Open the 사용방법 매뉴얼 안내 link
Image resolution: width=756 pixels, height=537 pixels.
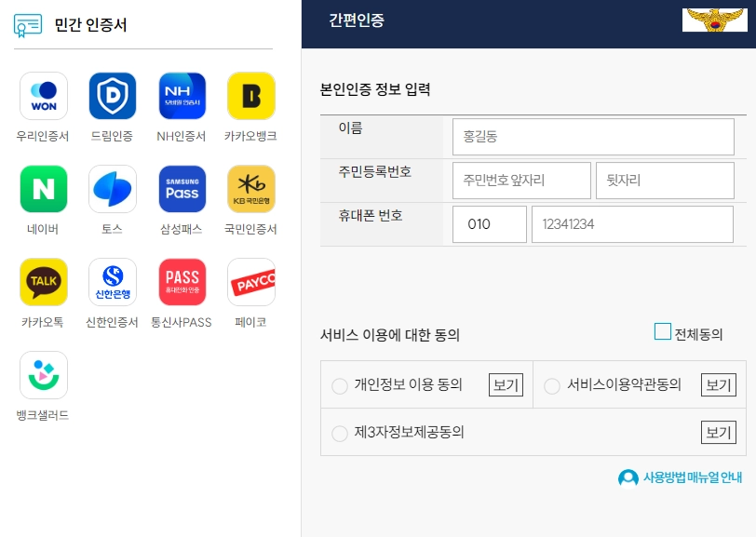pos(682,477)
